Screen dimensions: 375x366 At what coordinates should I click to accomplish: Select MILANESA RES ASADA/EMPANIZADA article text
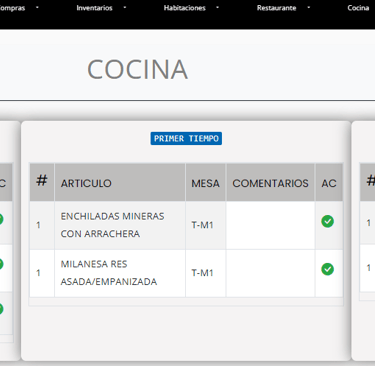[109, 273]
